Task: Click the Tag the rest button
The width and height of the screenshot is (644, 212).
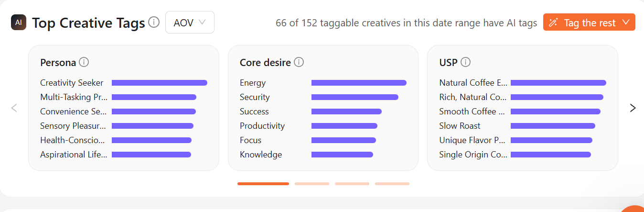Action: pyautogui.click(x=589, y=22)
